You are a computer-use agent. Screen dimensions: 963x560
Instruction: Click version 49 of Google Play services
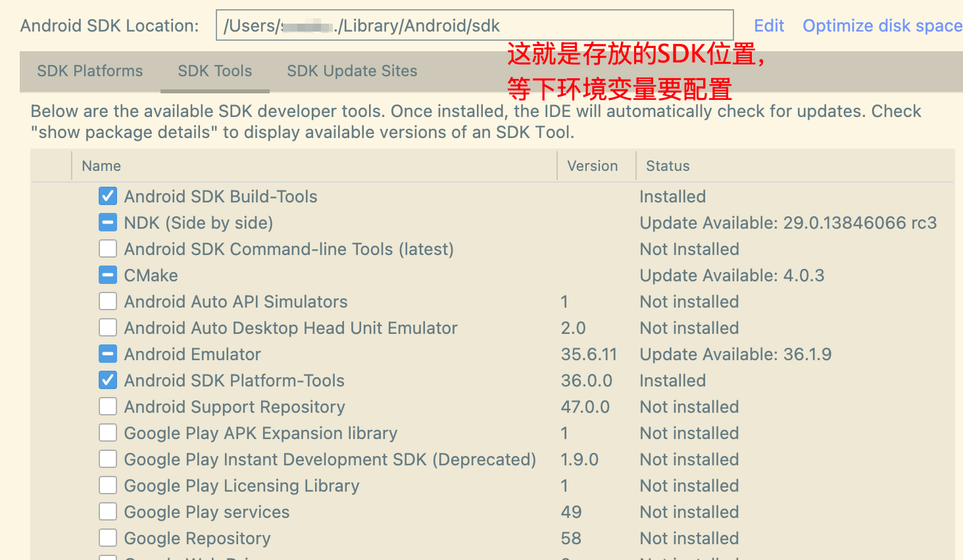click(x=571, y=512)
